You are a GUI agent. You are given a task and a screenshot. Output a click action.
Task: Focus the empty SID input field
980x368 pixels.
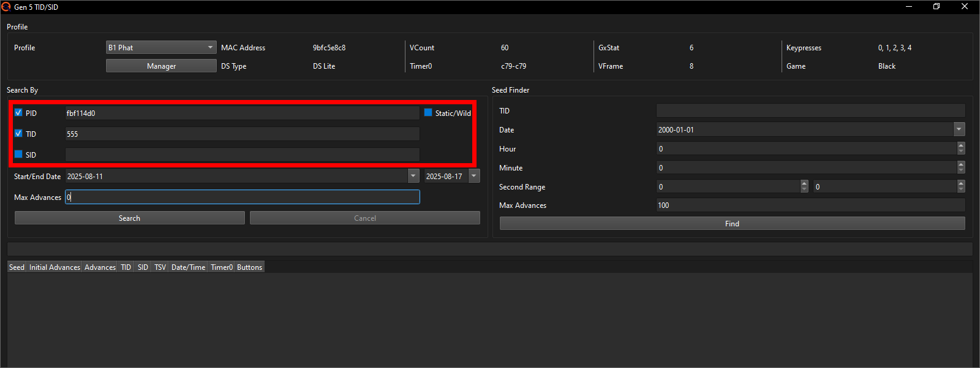pyautogui.click(x=242, y=155)
